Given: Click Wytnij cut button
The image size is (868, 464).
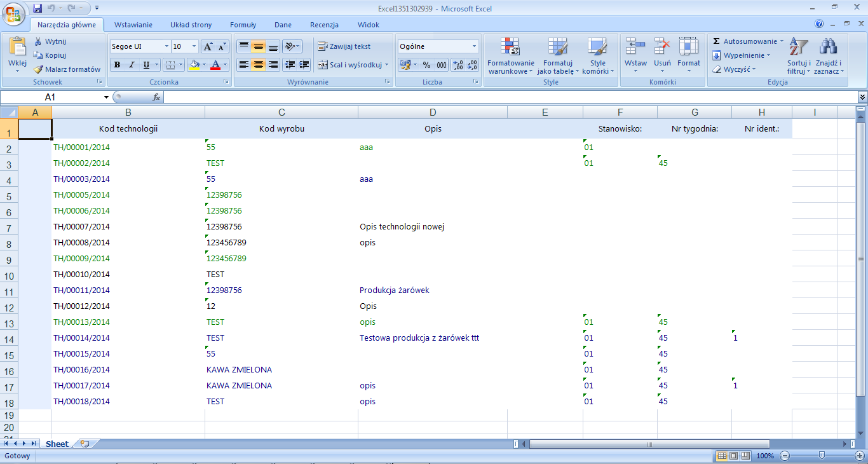Looking at the screenshot, I should click(x=50, y=41).
